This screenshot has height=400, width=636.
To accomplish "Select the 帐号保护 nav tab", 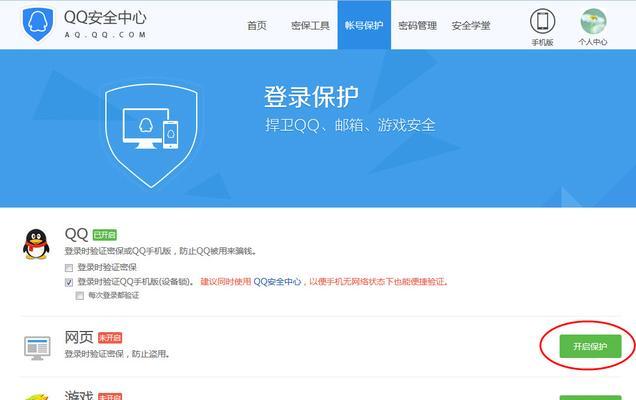I will point(364,25).
